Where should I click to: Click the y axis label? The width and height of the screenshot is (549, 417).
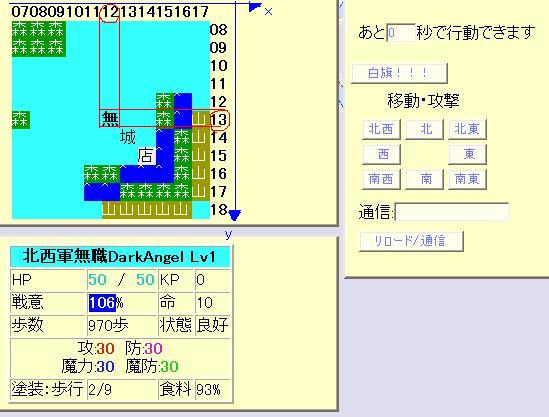tap(228, 234)
